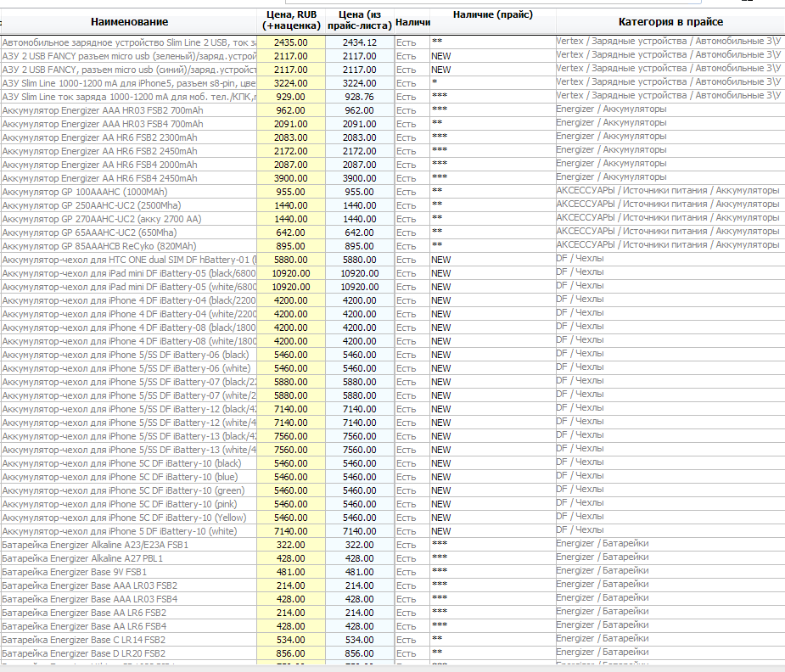Sort by the Наименование column header
The height and width of the screenshot is (672, 785).
(x=129, y=21)
